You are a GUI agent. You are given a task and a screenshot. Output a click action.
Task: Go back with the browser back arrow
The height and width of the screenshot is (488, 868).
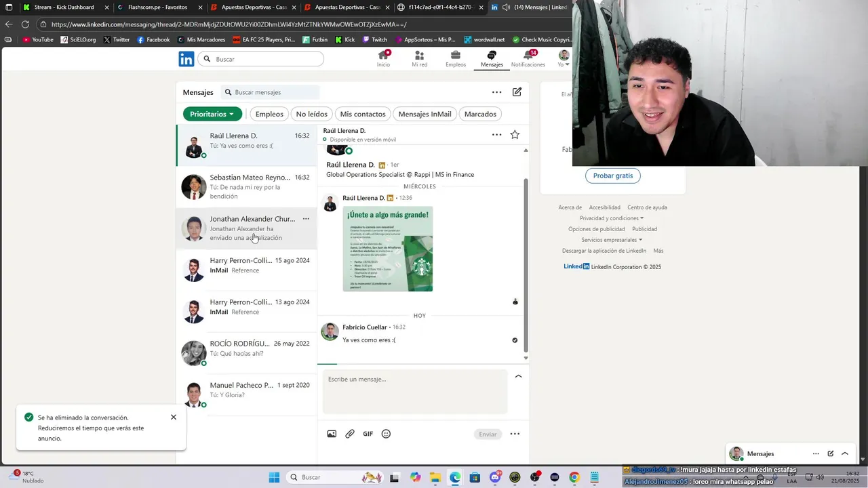click(x=8, y=24)
